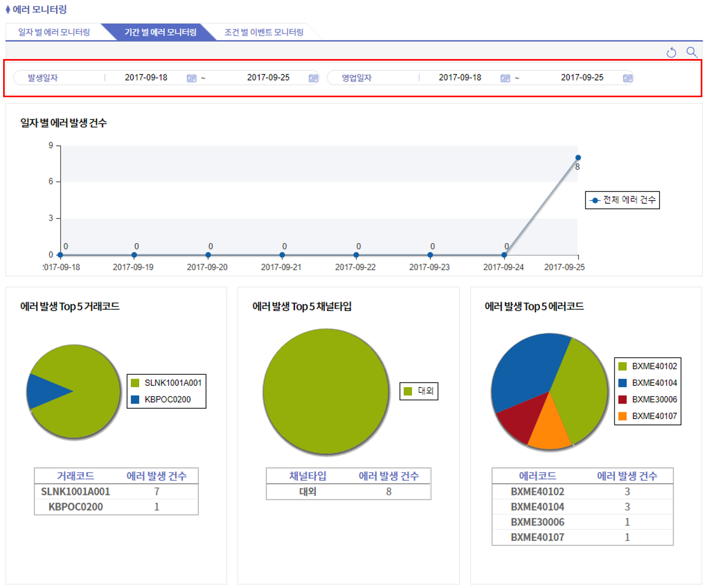Click BXME40107 orange legend swatch
The width and height of the screenshot is (707, 588).
click(622, 416)
